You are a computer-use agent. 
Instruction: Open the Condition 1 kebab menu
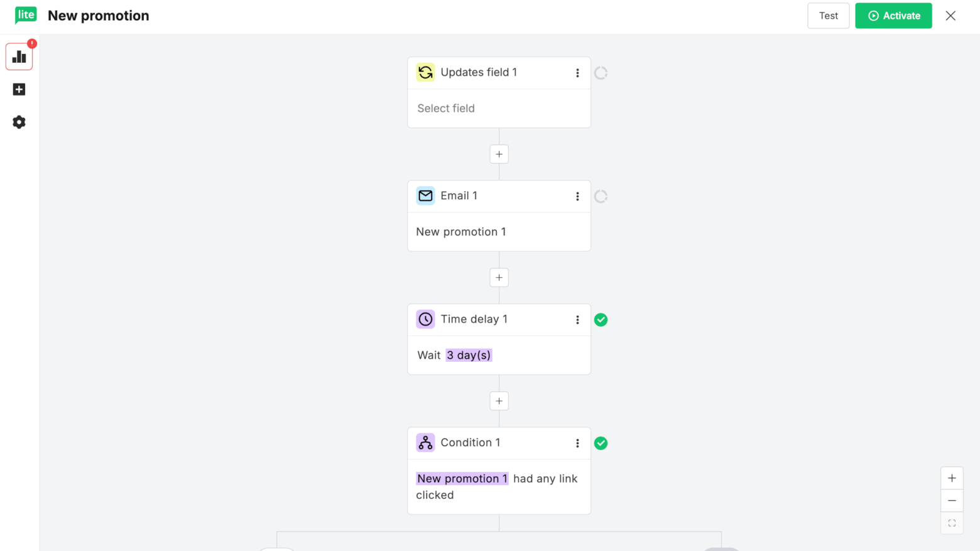577,443
